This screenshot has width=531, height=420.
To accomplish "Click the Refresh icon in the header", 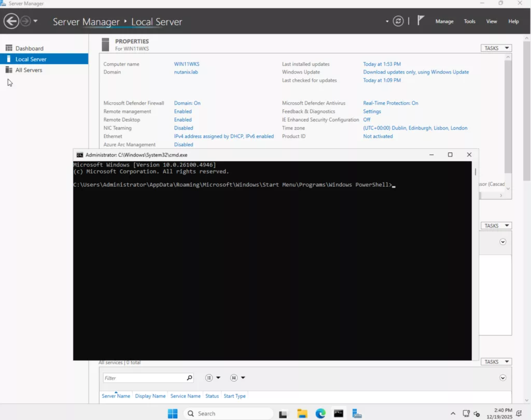I will click(x=398, y=21).
